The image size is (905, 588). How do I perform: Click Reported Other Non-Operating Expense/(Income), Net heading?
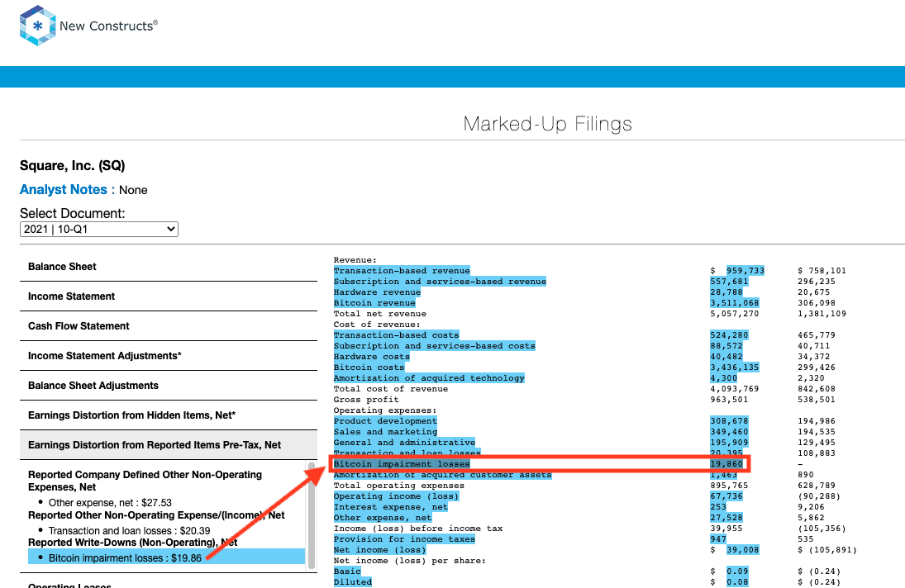point(156,515)
